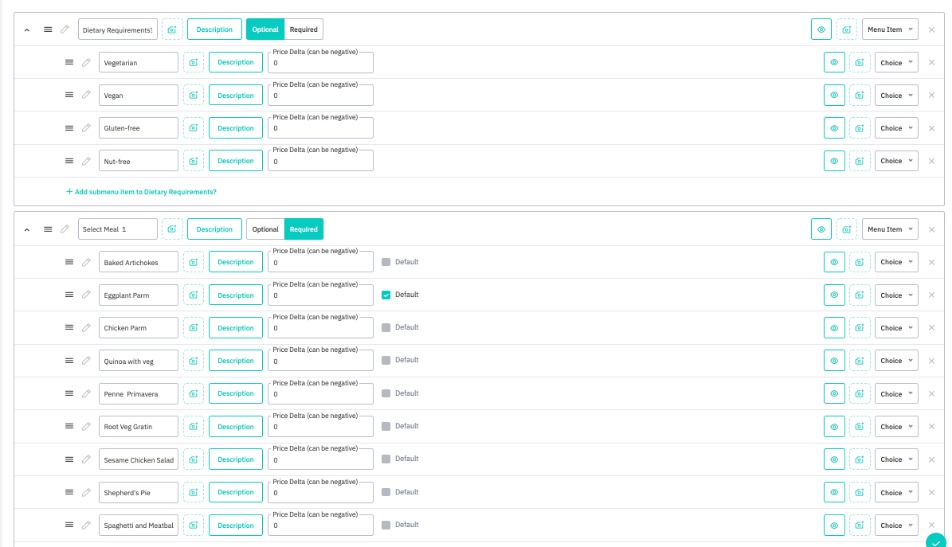
Task: Switch Select Meal 1 to Optional
Action: pos(265,229)
